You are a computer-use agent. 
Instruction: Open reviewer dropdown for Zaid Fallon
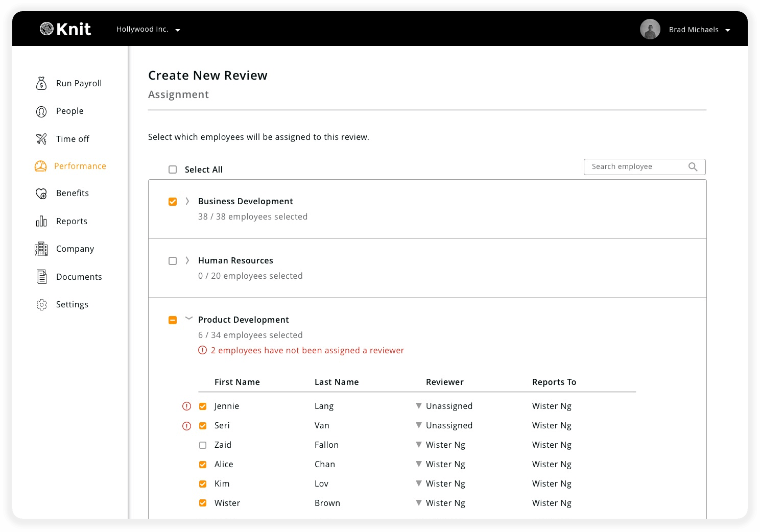coord(419,445)
